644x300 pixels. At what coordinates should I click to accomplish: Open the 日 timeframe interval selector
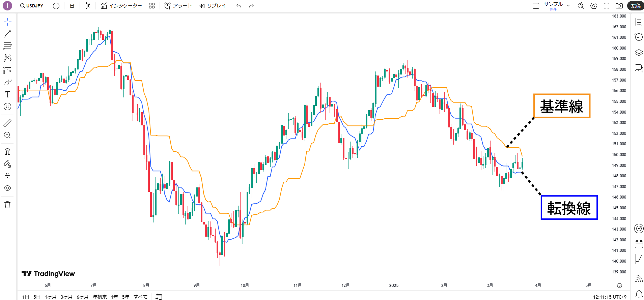click(x=72, y=6)
